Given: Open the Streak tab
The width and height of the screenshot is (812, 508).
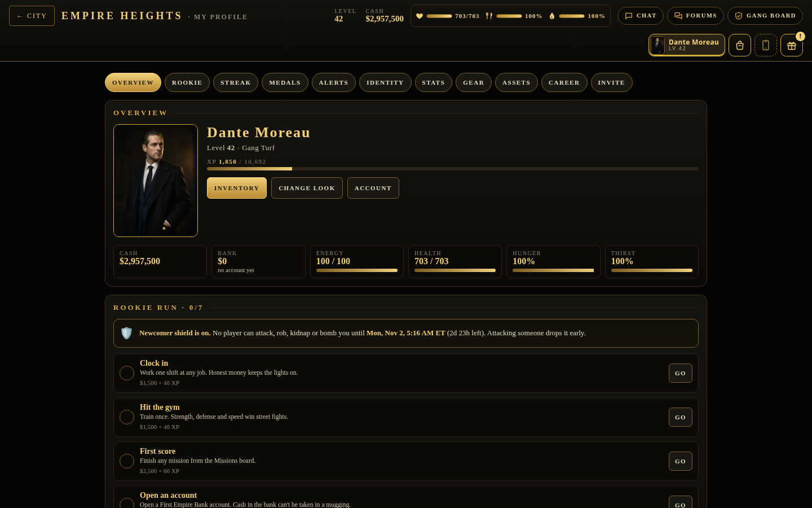Looking at the screenshot, I should 236,82.
